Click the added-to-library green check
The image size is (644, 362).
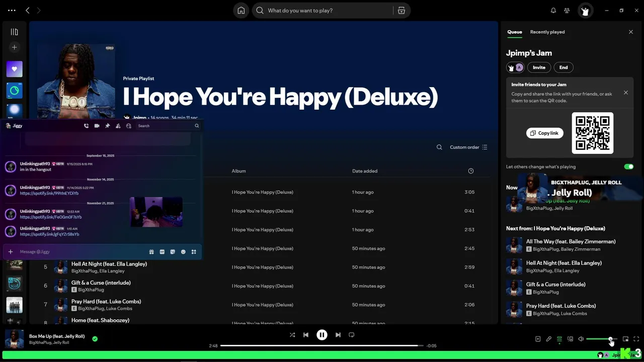tap(95, 339)
